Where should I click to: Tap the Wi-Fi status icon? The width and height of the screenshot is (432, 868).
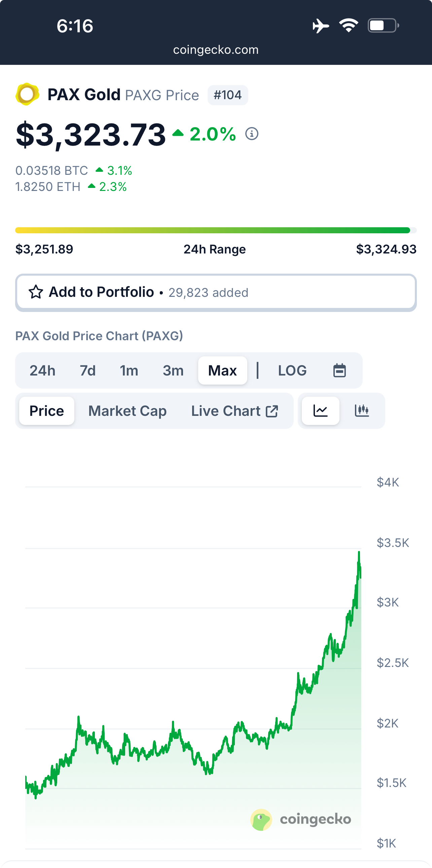click(x=349, y=26)
